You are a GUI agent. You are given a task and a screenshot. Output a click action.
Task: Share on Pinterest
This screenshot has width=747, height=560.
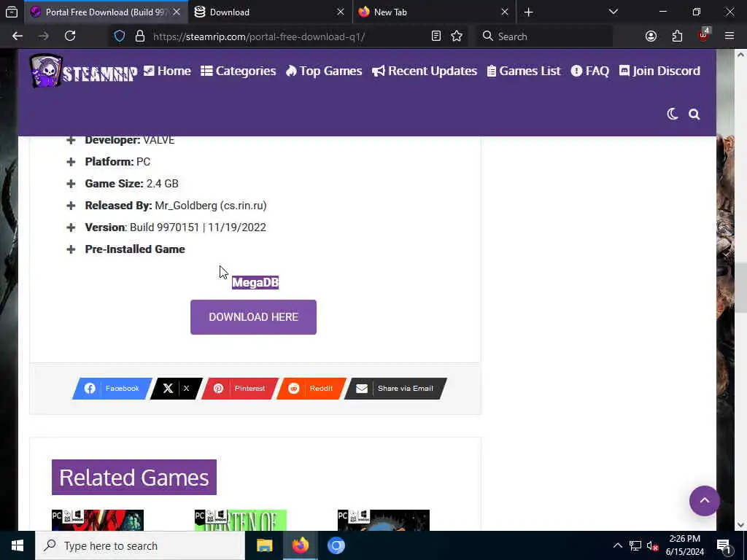tap(240, 389)
